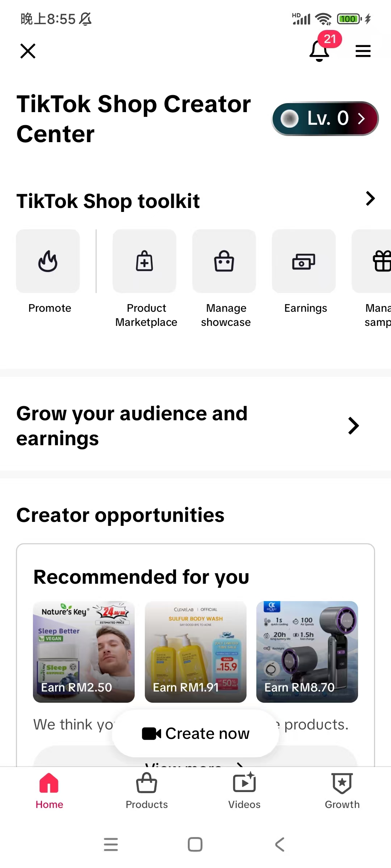Open the Earnings tool
The image size is (391, 868).
pyautogui.click(x=304, y=261)
